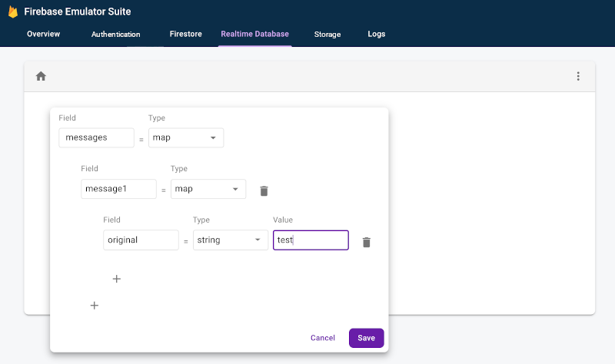Viewport: 615px width, 364px height.
Task: Open the three-dot overflow menu
Action: (x=578, y=76)
